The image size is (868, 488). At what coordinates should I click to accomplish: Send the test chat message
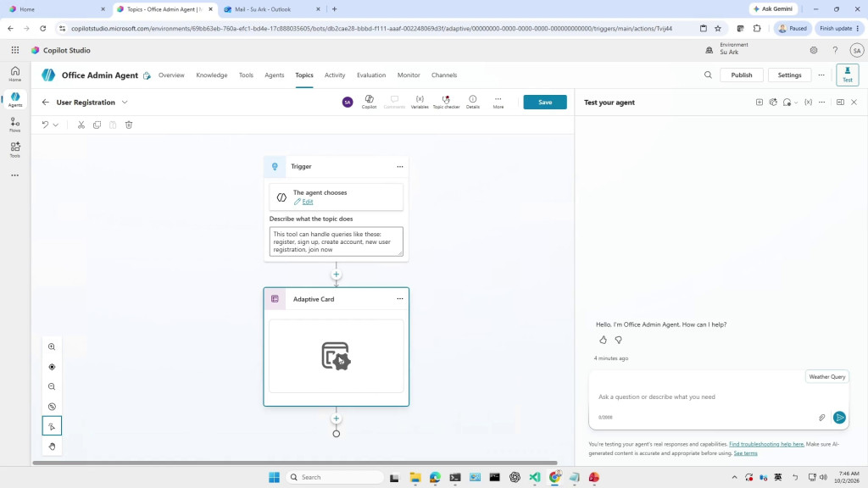pos(839,418)
